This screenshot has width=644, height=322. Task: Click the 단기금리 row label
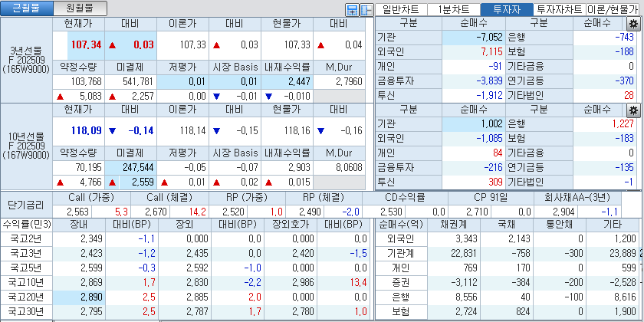pos(26,205)
